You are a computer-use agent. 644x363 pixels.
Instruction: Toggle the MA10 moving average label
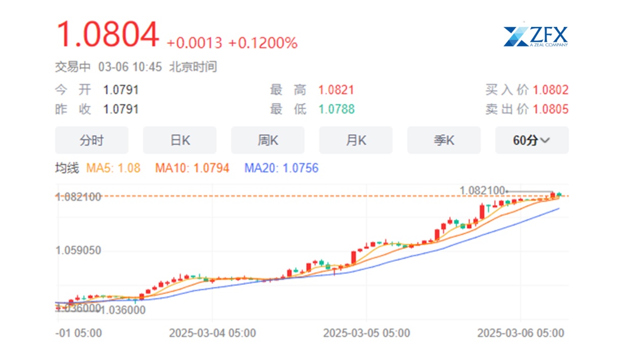(192, 168)
